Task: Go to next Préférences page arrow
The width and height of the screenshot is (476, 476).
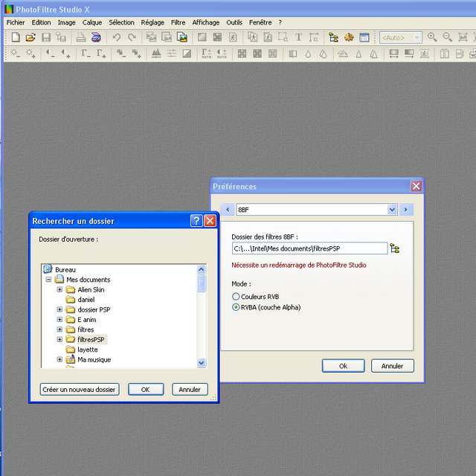Action: (x=406, y=210)
